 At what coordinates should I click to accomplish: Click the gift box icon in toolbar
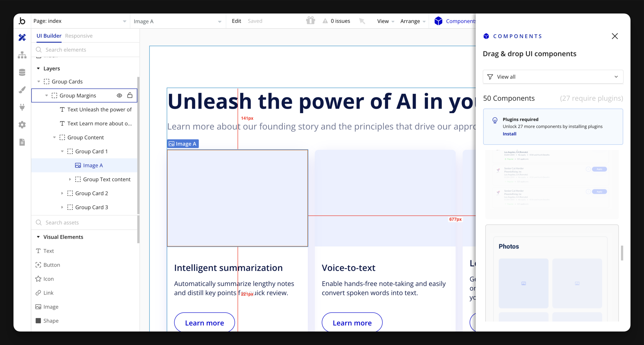click(x=311, y=21)
